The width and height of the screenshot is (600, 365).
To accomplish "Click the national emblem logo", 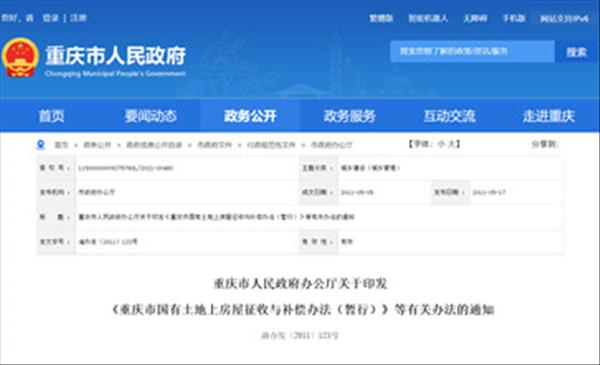I will (x=20, y=57).
